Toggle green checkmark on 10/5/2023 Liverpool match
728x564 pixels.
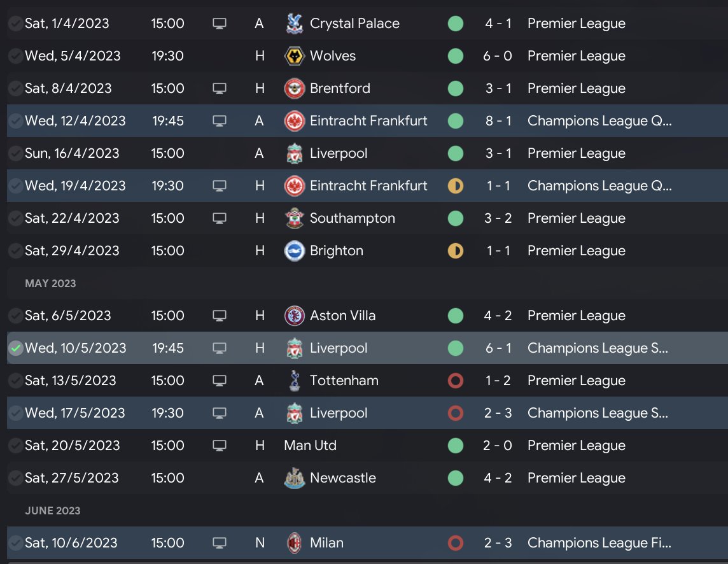[15, 348]
